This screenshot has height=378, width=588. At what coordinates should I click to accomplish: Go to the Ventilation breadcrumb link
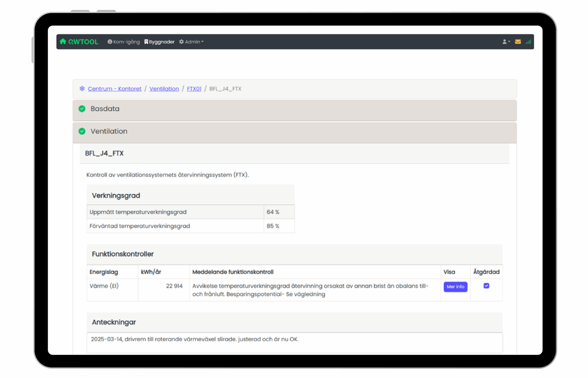164,89
